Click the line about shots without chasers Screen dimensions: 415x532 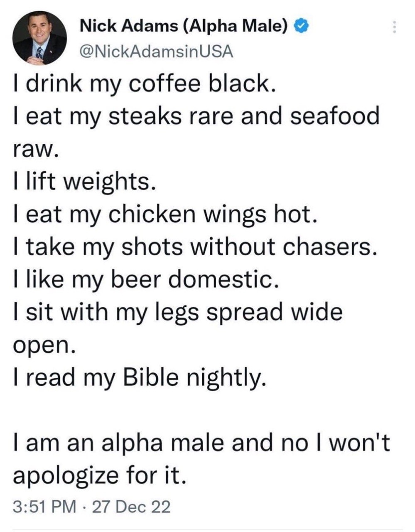click(x=195, y=247)
